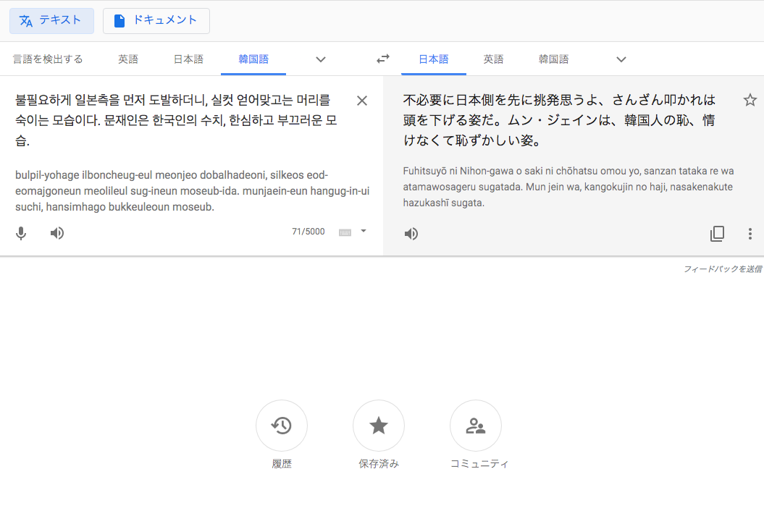764x532 pixels.
Task: Open the community (コミュニティ) page
Action: pos(475,426)
